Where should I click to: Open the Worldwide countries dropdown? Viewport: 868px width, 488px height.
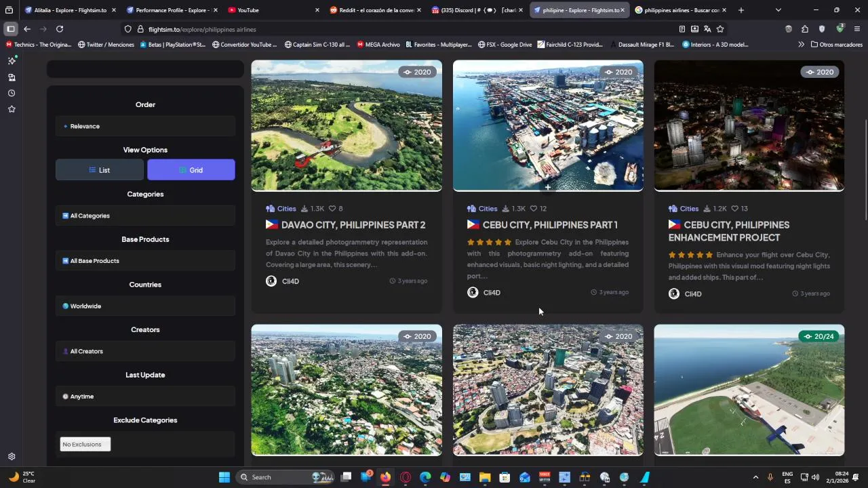point(145,306)
